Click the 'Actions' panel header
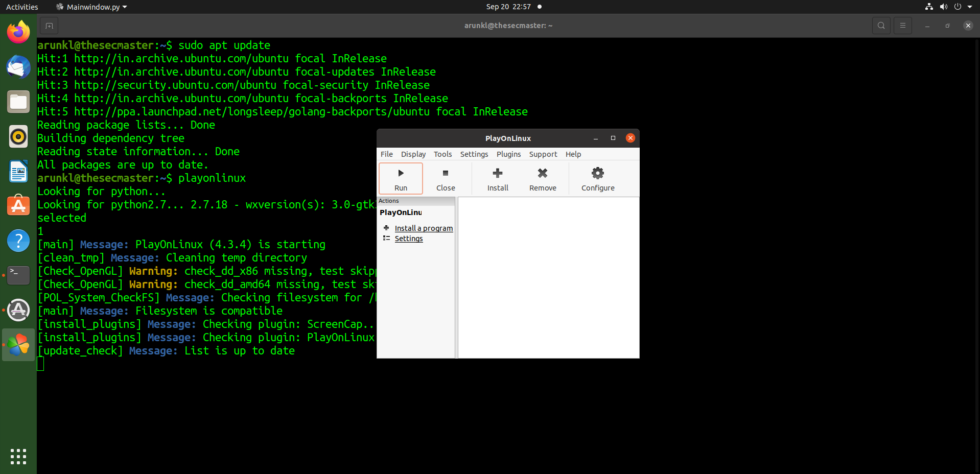 (x=416, y=201)
